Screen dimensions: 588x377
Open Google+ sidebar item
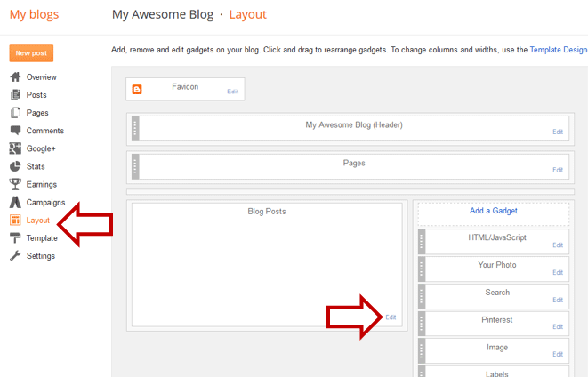(41, 148)
